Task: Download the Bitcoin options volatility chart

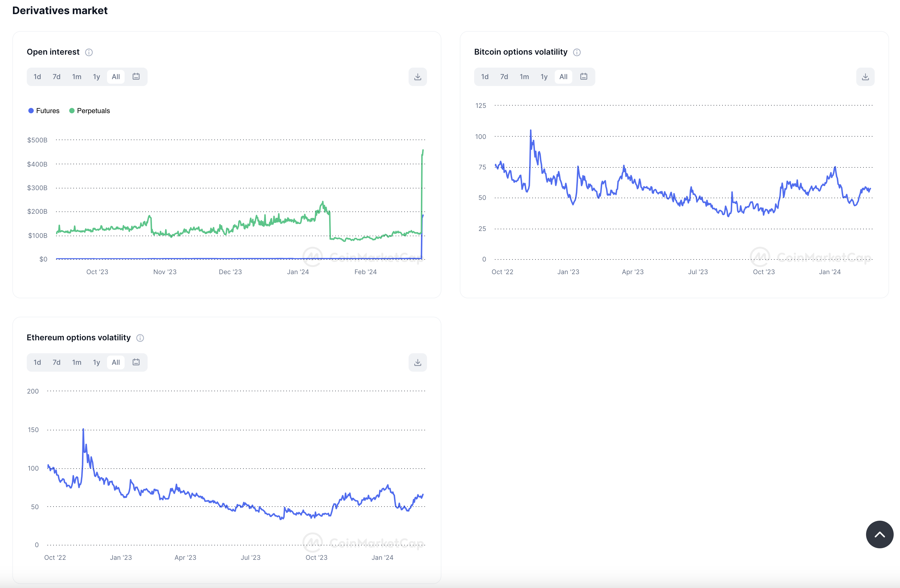Action: 865,77
